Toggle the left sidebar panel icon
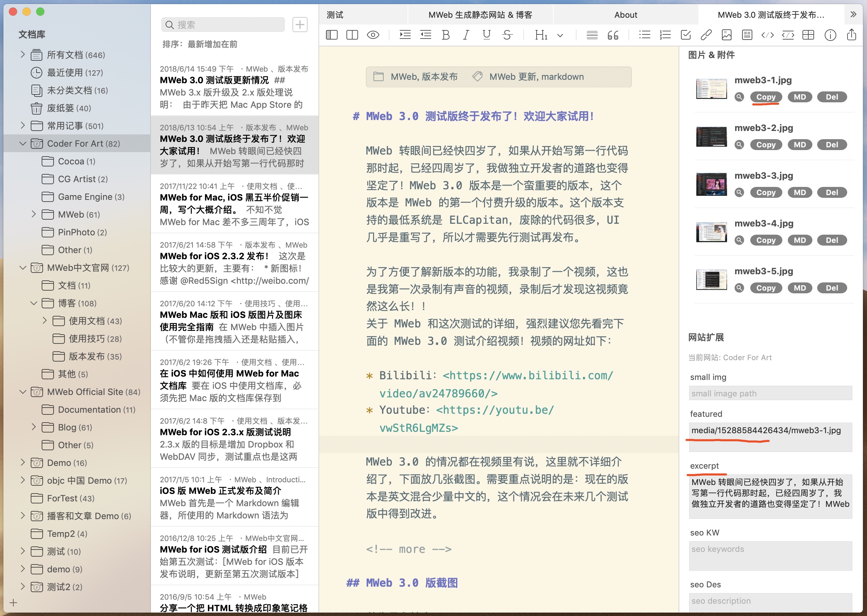This screenshot has width=867, height=616. [x=331, y=35]
